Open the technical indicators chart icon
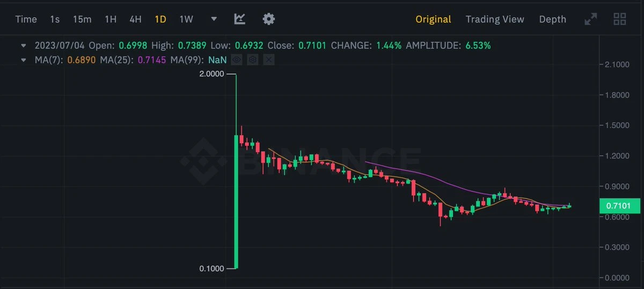 click(240, 19)
